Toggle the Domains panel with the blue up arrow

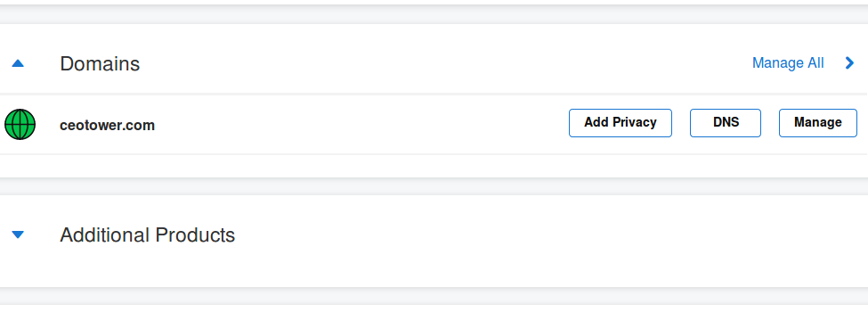pyautogui.click(x=18, y=64)
